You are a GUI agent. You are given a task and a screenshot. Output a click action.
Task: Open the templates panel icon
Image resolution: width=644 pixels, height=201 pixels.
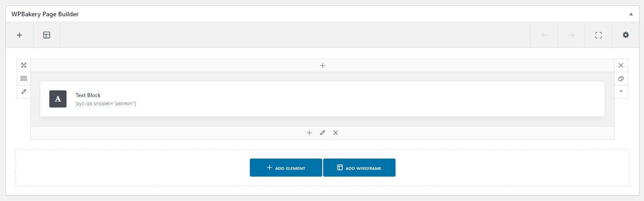tap(47, 35)
